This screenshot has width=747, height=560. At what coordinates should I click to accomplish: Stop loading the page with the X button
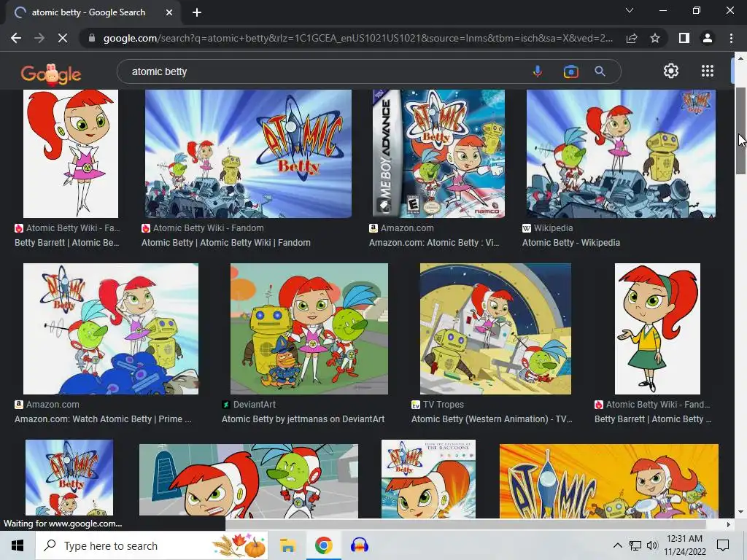point(63,38)
